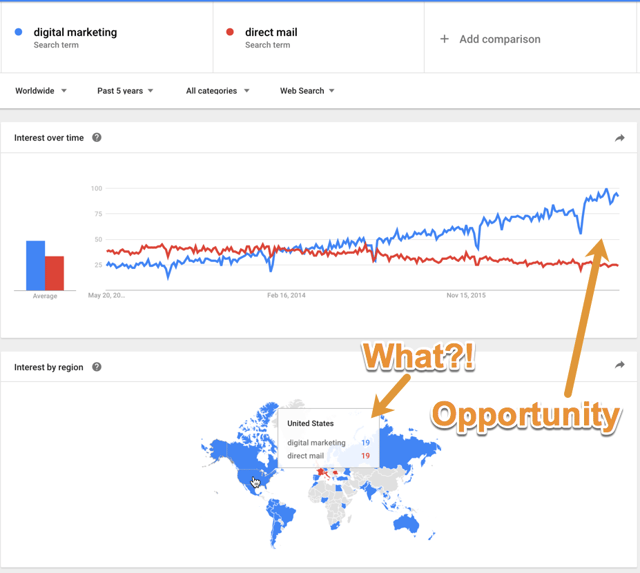Screen dimensions: 640x573
Task: Expand the All categories dropdown
Action: pos(218,91)
